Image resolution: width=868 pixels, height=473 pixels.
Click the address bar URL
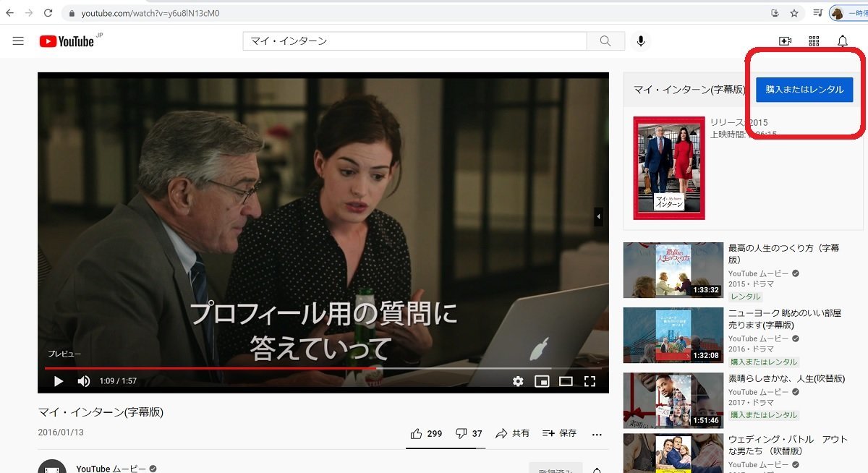[x=150, y=13]
